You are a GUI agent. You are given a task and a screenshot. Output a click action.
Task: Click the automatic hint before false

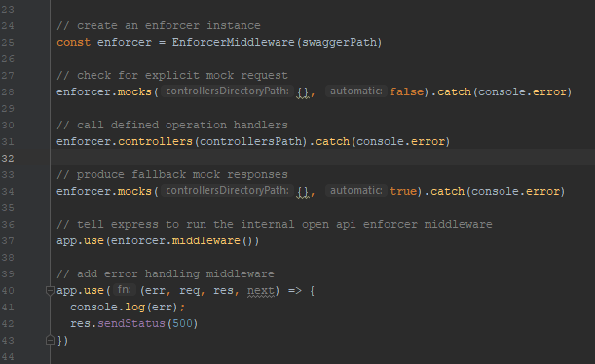point(356,91)
